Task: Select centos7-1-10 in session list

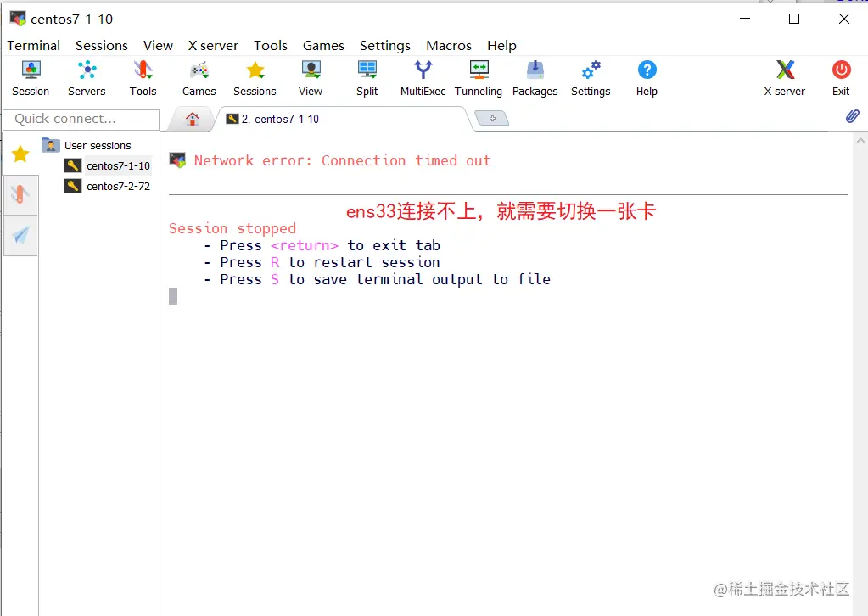Action: (x=118, y=166)
